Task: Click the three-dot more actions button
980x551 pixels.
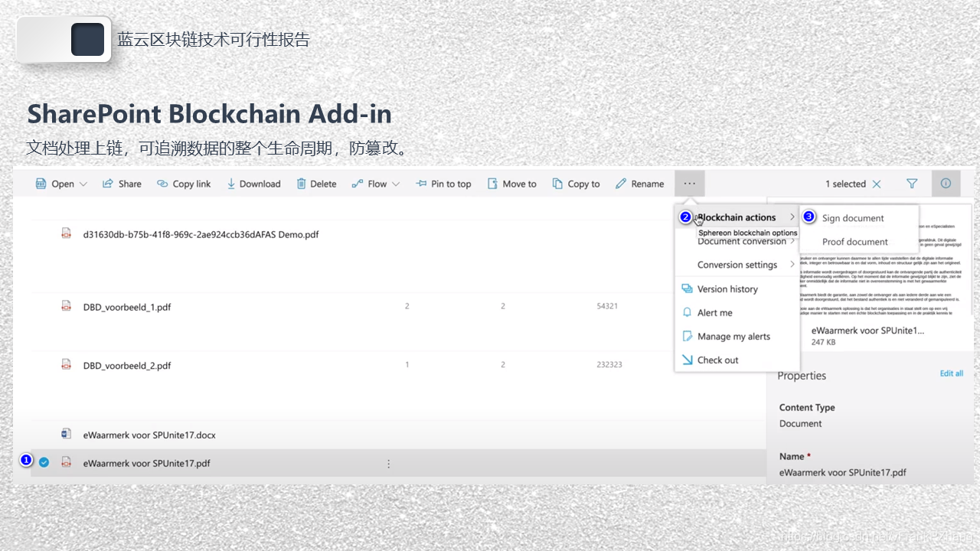Action: point(690,184)
